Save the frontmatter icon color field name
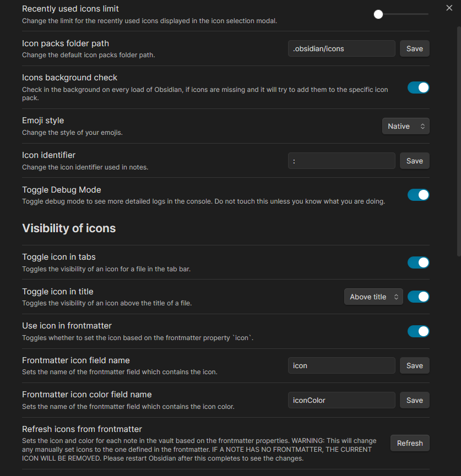This screenshot has height=476, width=461. 414,400
